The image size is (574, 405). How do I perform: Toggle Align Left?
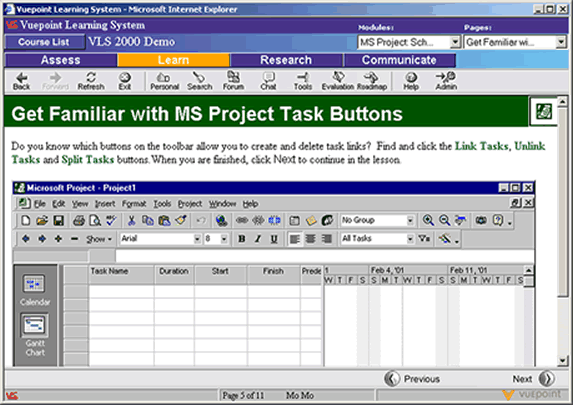point(294,239)
